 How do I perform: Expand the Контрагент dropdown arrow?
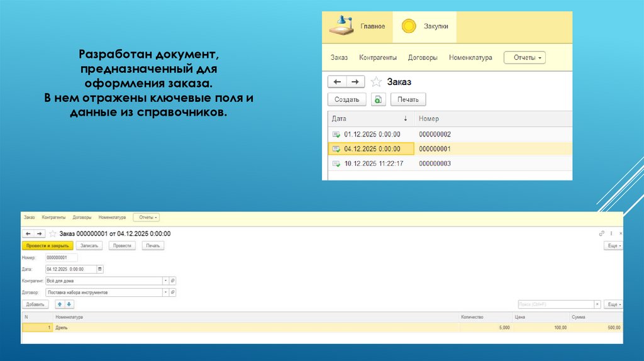[165, 281]
